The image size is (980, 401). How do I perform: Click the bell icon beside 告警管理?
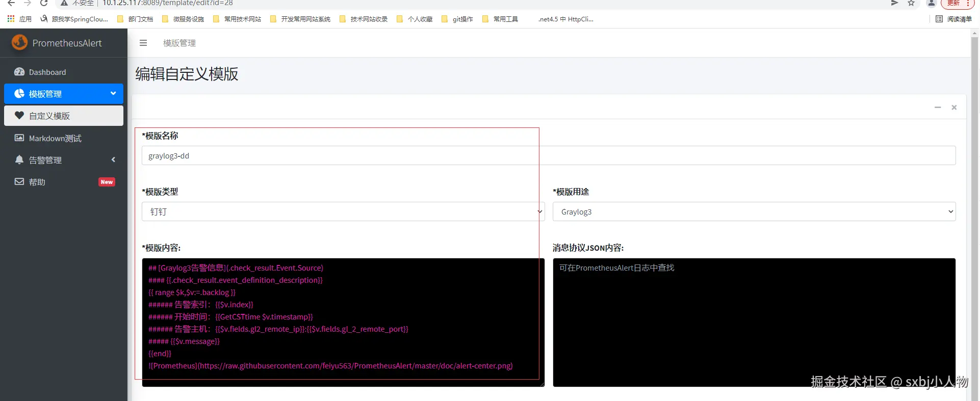point(19,160)
